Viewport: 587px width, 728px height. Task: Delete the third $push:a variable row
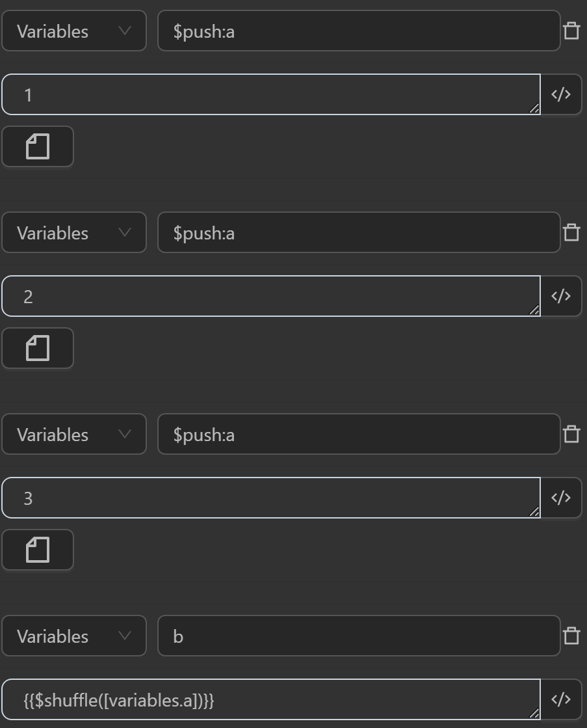(571, 434)
